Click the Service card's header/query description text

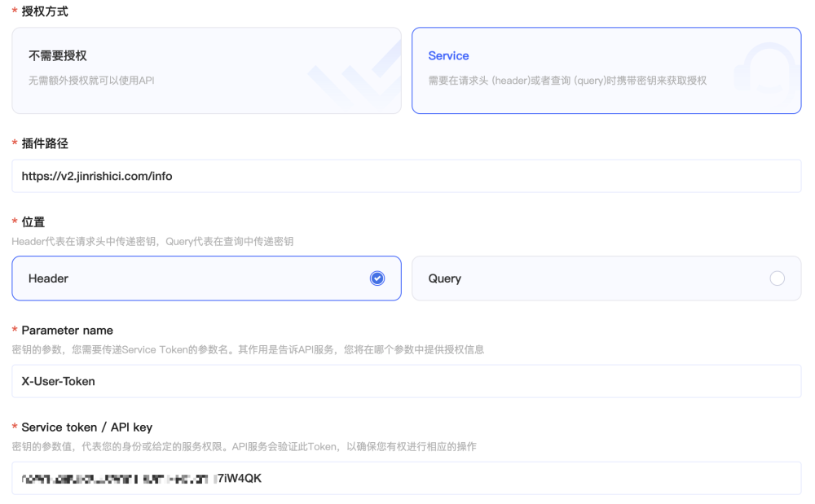(566, 81)
